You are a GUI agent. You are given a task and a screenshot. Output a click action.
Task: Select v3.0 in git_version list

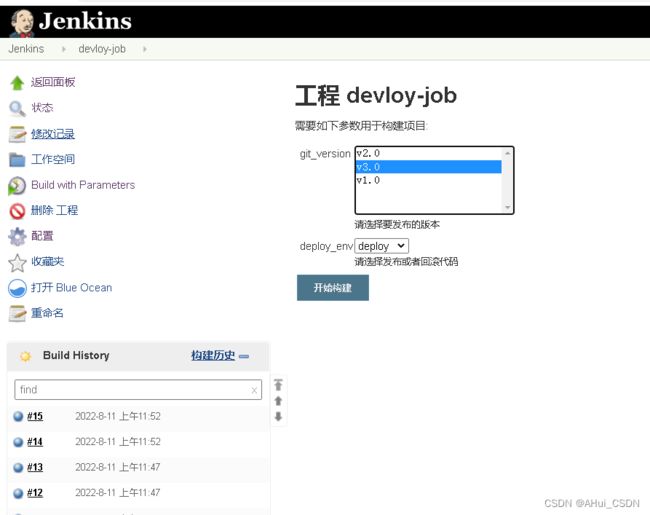click(x=429, y=167)
